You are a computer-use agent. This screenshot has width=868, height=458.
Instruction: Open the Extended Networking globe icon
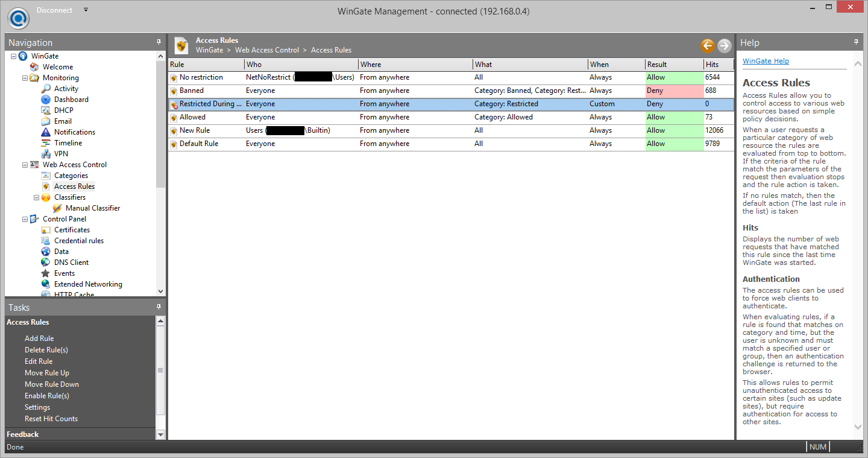(x=46, y=284)
